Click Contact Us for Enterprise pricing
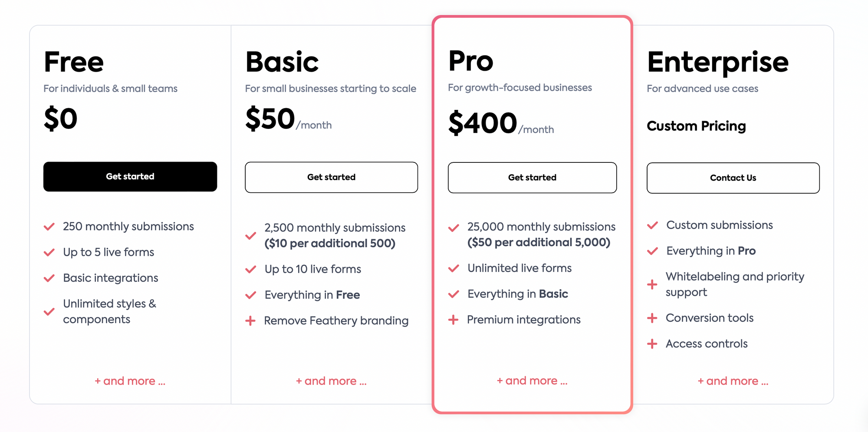868x432 pixels. coord(733,178)
